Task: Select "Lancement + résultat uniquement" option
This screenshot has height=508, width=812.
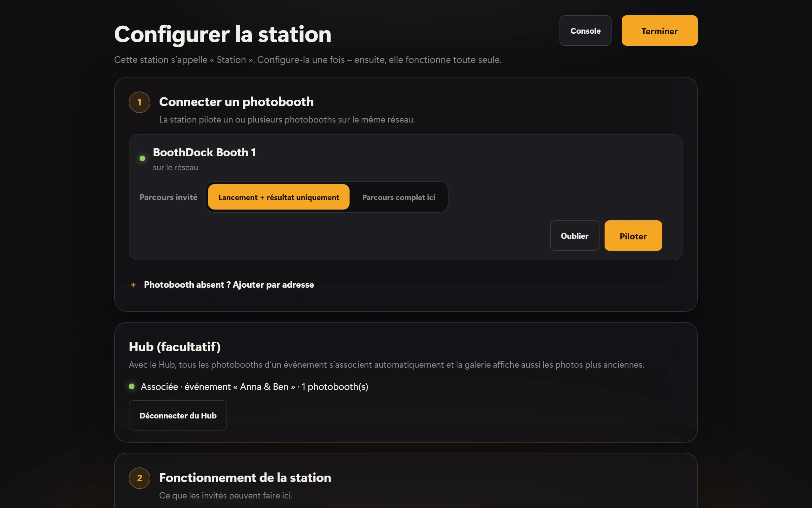Action: click(x=278, y=197)
